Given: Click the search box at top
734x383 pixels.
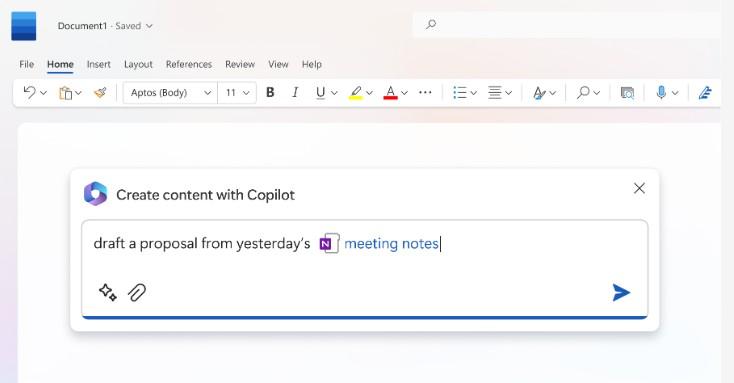Looking at the screenshot, I should click(x=566, y=24).
